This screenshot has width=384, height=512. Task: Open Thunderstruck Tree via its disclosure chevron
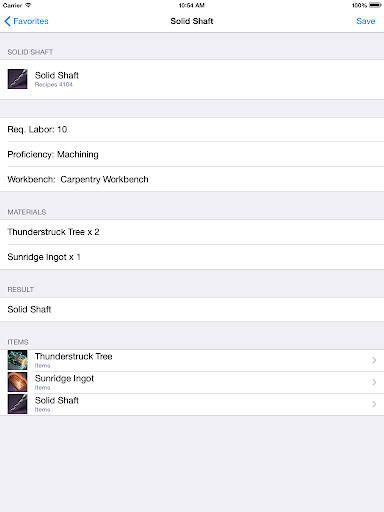(x=374, y=360)
